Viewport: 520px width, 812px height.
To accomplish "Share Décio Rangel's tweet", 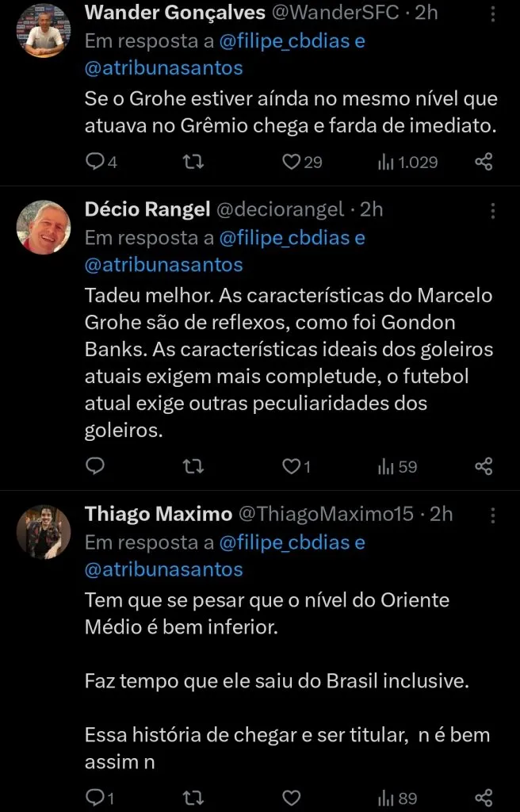I will (483, 467).
